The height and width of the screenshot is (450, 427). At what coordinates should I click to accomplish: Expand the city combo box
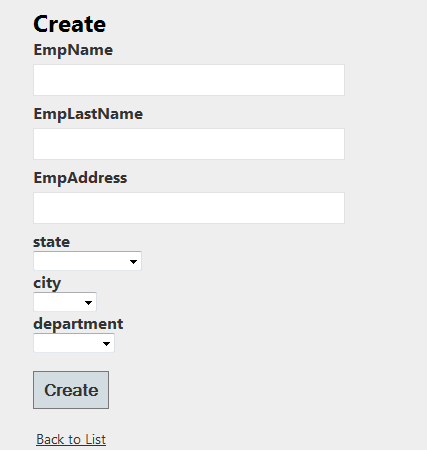(65, 302)
